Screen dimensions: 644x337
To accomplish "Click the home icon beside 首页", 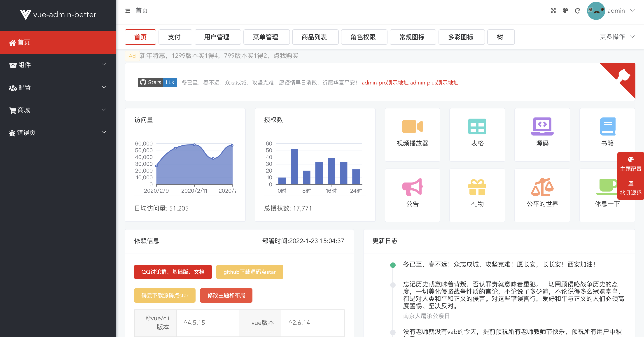I will (x=12, y=43).
